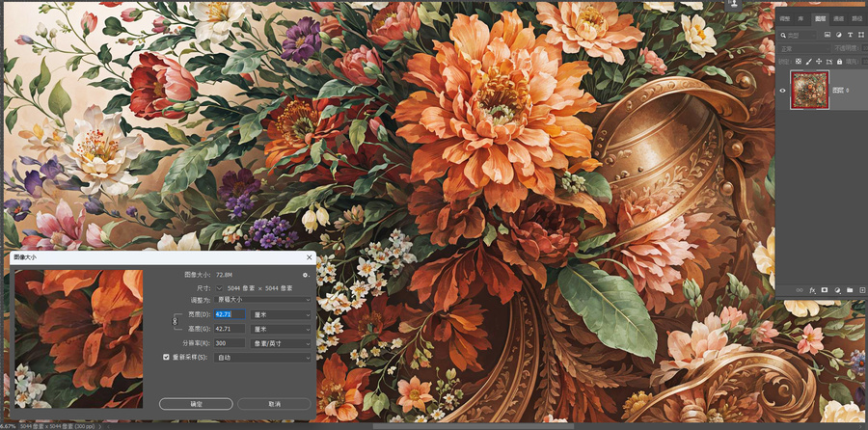Screen dimensions: 868x430
Task: Click the layer filter search magnifier icon
Action: coord(783,35)
